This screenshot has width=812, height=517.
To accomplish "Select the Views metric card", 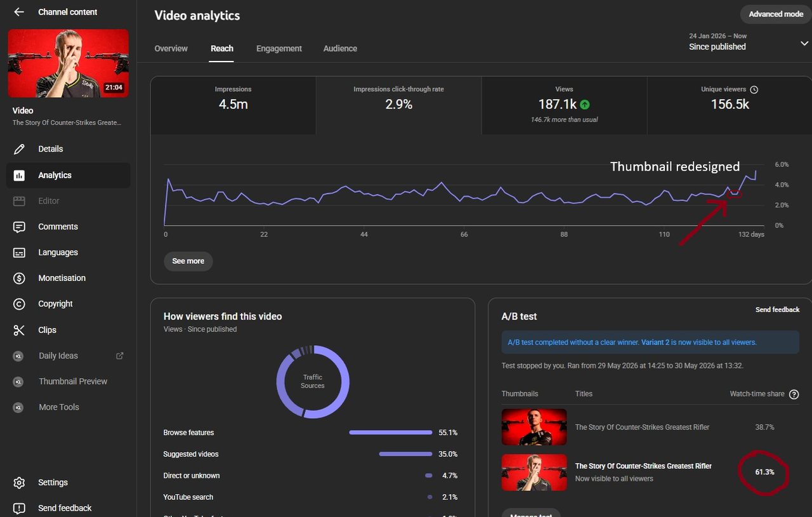I will pyautogui.click(x=564, y=105).
